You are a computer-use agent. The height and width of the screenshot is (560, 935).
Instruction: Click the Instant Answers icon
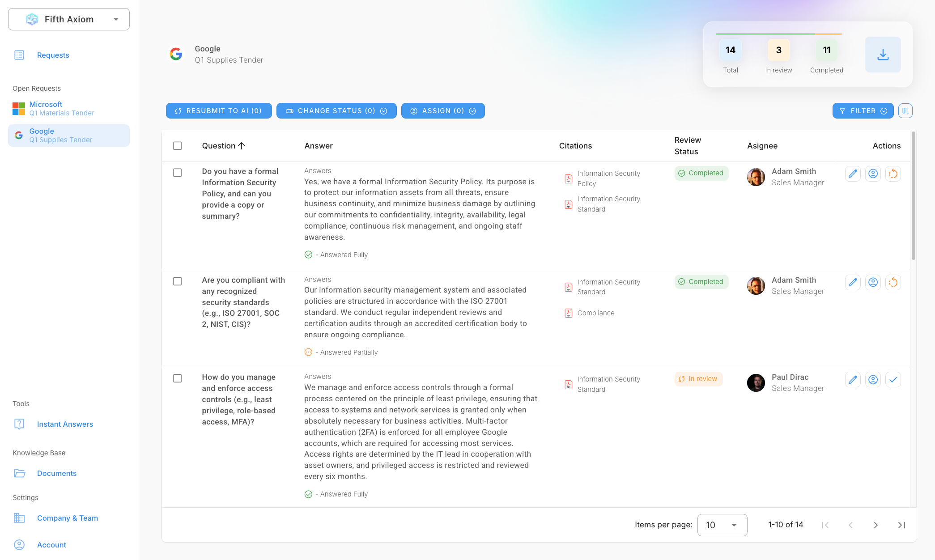(x=19, y=424)
